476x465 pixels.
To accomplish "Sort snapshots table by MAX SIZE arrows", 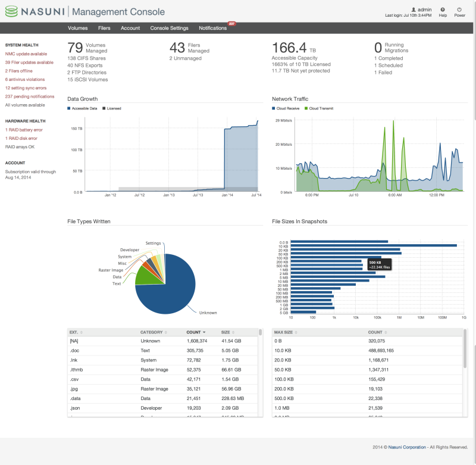I will tap(296, 332).
